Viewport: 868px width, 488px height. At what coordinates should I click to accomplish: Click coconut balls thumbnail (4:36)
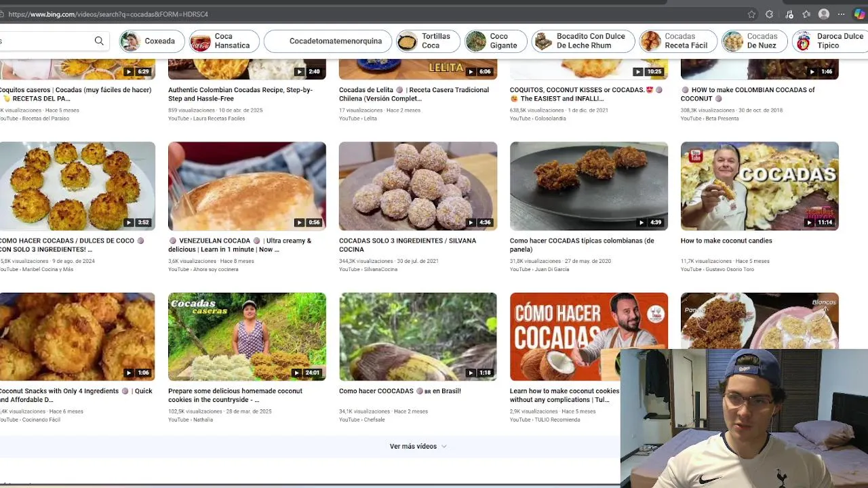click(418, 186)
